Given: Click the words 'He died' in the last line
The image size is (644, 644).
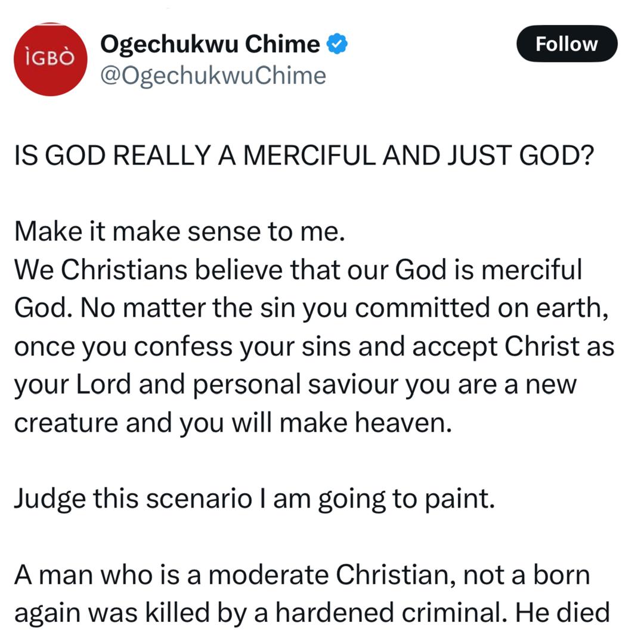Looking at the screenshot, I should coord(563,613).
